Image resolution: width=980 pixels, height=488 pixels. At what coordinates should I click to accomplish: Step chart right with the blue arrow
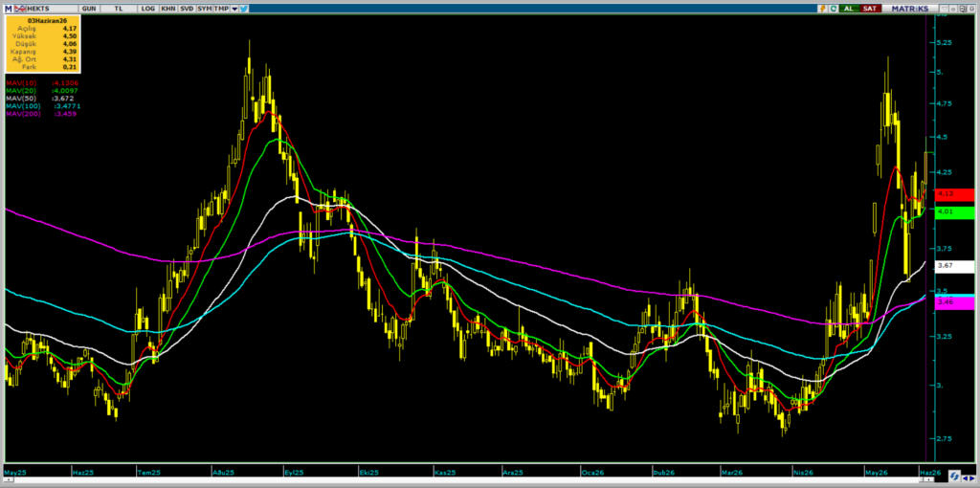pyautogui.click(x=972, y=478)
